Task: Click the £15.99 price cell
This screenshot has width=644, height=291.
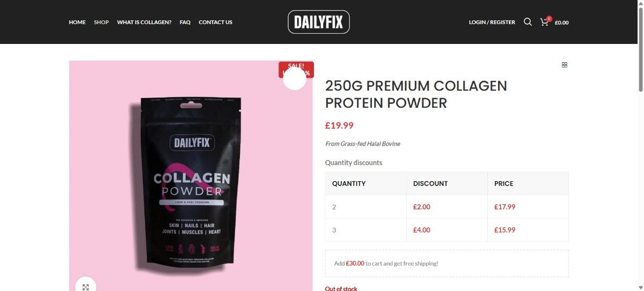Action: pos(528,230)
